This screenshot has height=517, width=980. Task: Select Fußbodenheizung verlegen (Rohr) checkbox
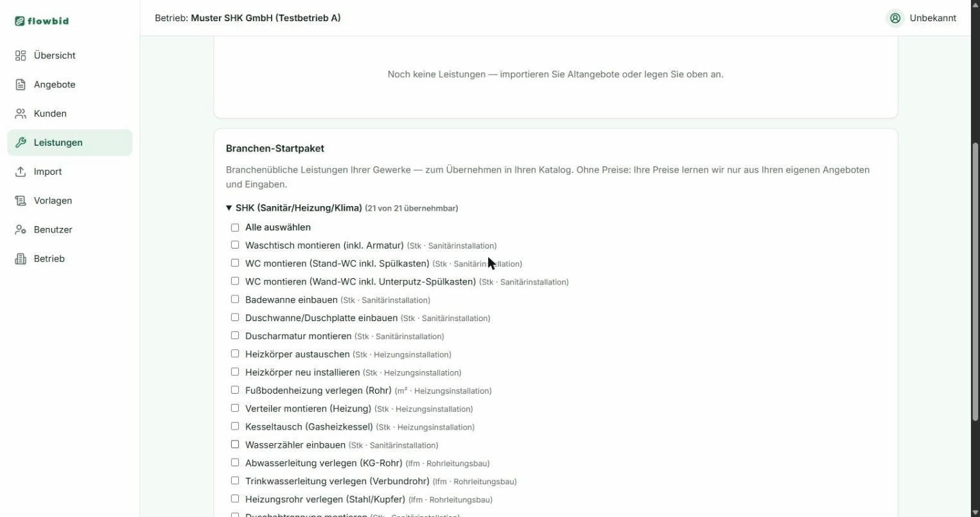pyautogui.click(x=235, y=390)
